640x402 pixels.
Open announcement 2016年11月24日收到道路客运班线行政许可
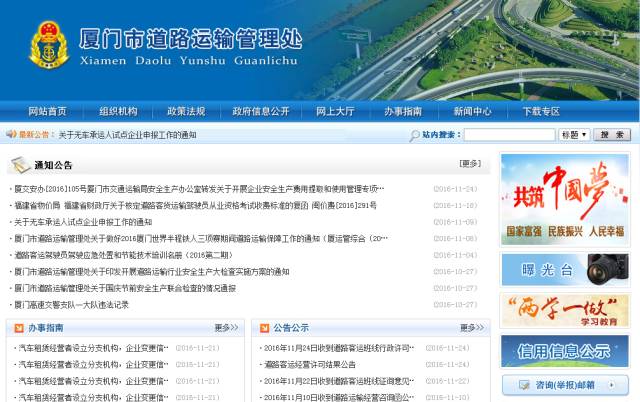point(339,348)
